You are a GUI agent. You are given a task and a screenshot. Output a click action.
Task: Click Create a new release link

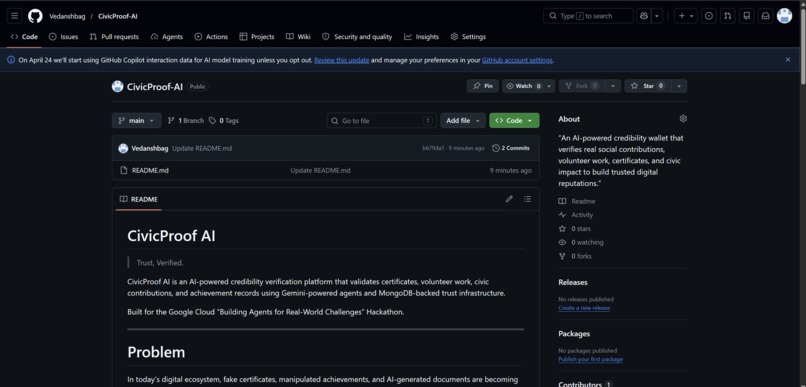[x=584, y=308]
